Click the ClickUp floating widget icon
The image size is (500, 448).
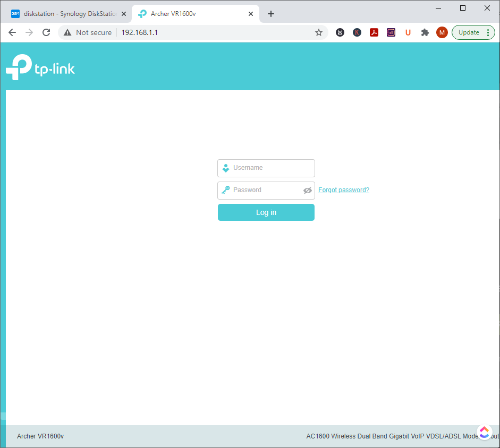pyautogui.click(x=484, y=433)
